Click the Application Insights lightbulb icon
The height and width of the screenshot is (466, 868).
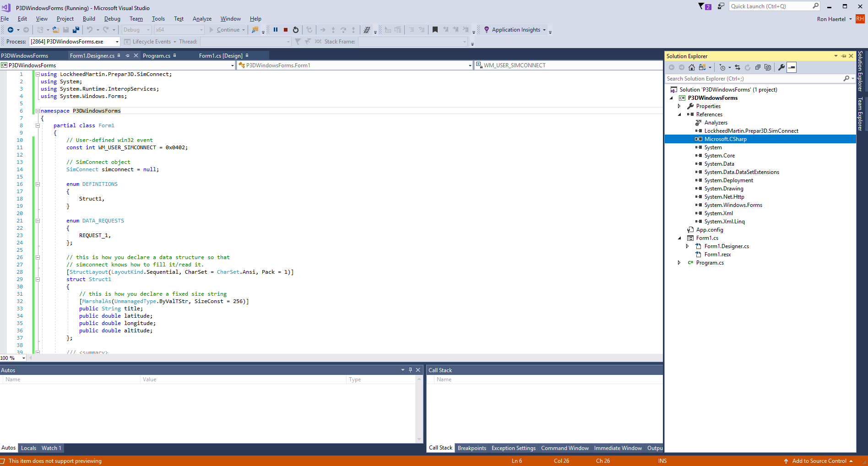[487, 30]
